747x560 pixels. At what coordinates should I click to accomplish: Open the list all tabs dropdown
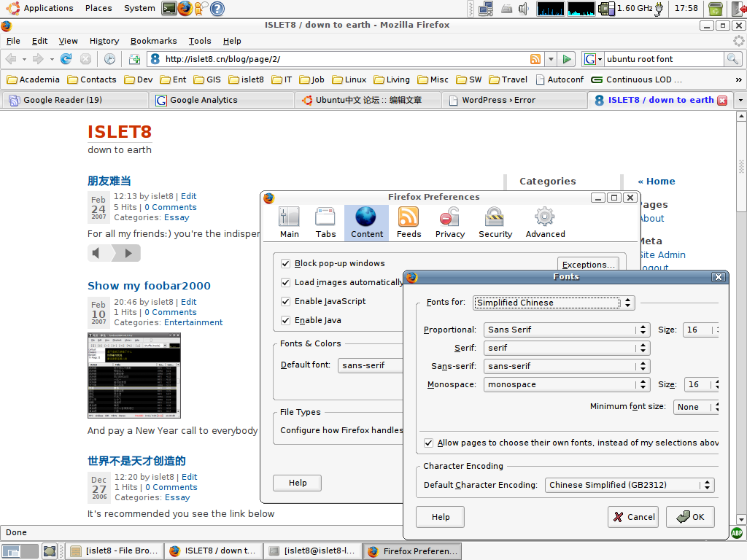coord(740,100)
